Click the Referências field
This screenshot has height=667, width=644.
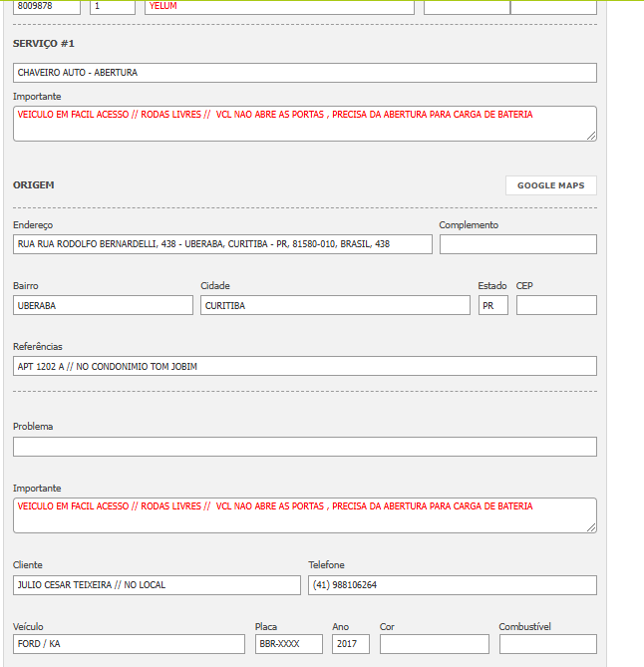pos(304,366)
